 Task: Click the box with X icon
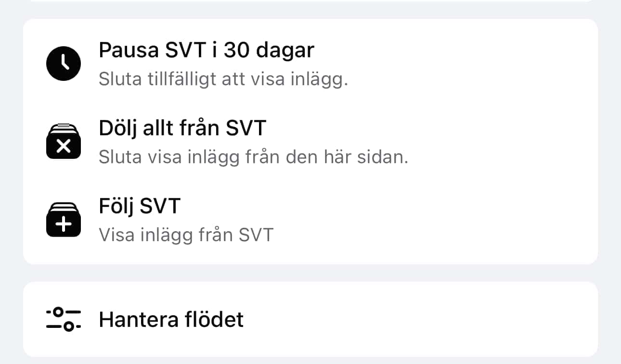click(64, 142)
